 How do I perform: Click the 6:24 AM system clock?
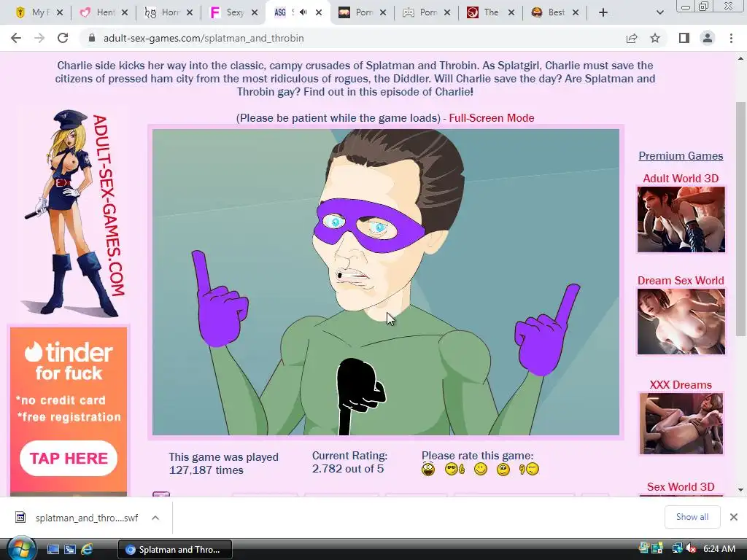(x=719, y=548)
